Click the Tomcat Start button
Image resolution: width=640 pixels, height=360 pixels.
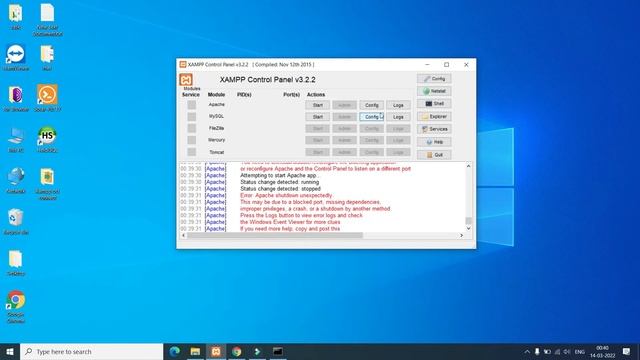point(318,152)
